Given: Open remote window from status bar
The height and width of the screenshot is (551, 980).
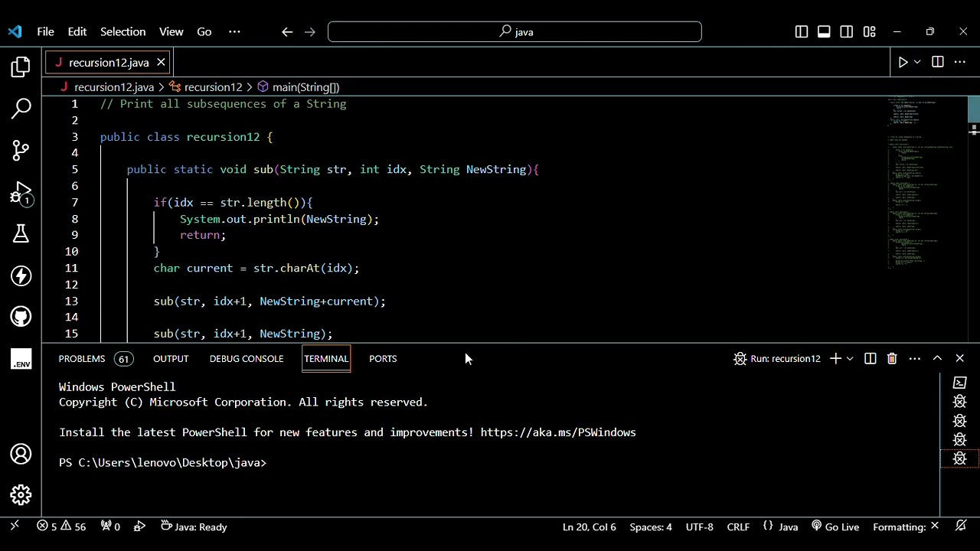Looking at the screenshot, I should click(15, 527).
